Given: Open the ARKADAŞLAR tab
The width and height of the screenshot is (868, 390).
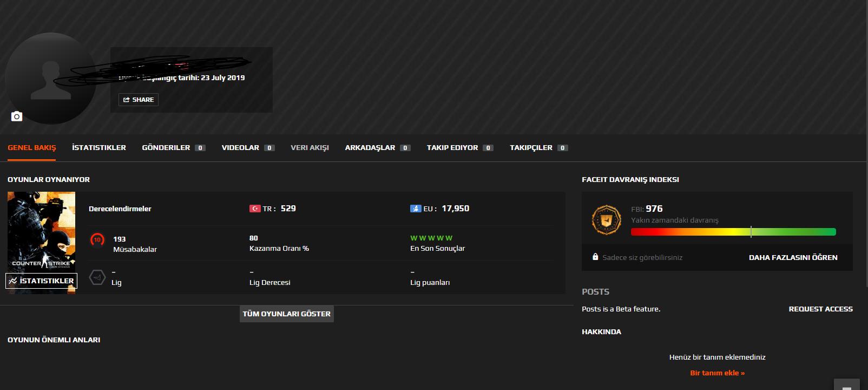Looking at the screenshot, I should click(378, 147).
